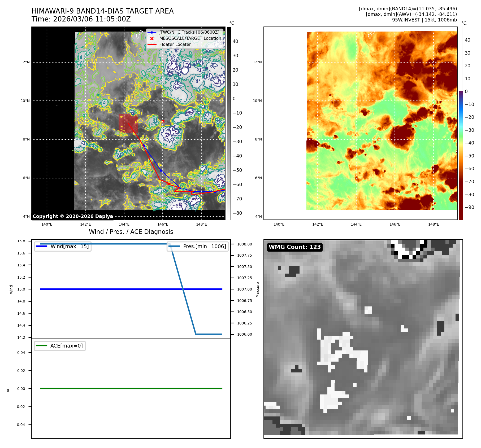Click the Copyright 2020-2026 Dapiya text

(73, 216)
